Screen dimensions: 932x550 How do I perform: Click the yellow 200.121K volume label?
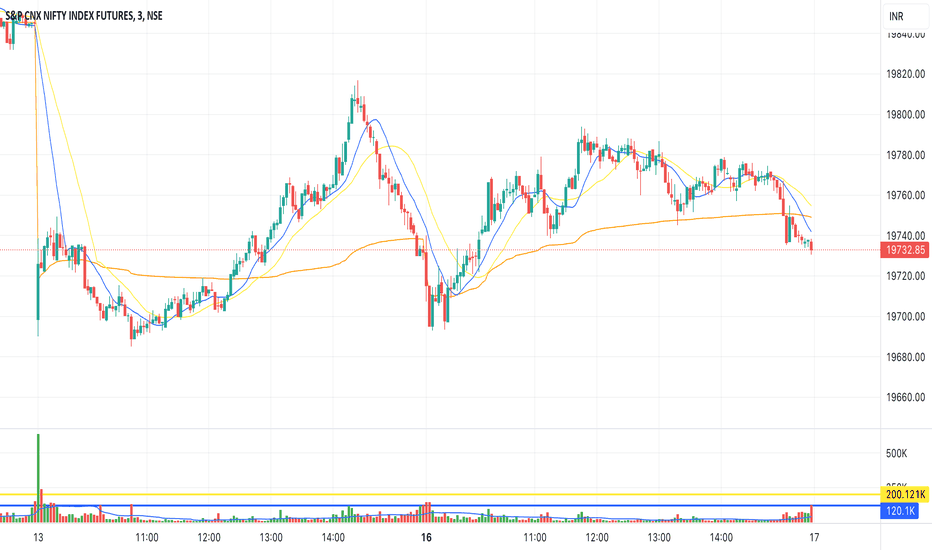pyautogui.click(x=905, y=494)
